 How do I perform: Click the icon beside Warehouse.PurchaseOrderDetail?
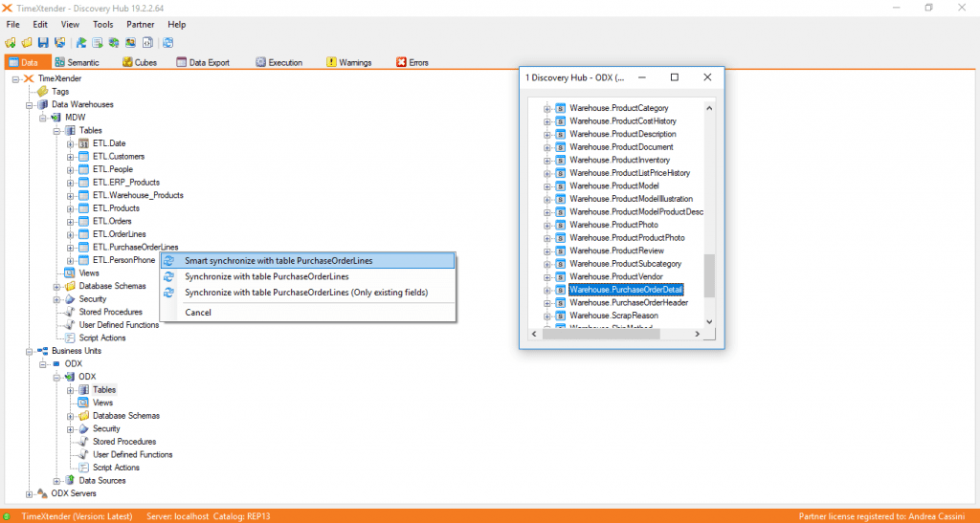pos(561,291)
